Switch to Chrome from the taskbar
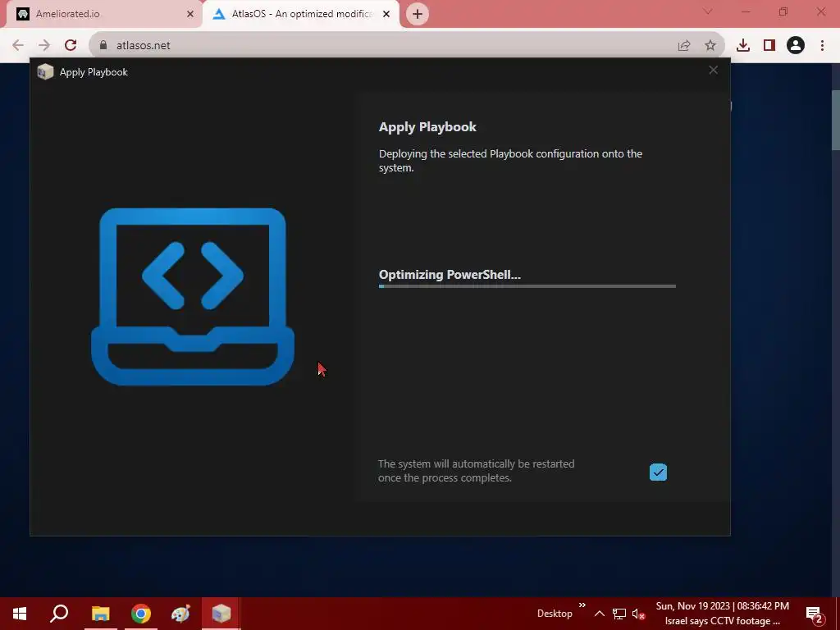 point(141,614)
